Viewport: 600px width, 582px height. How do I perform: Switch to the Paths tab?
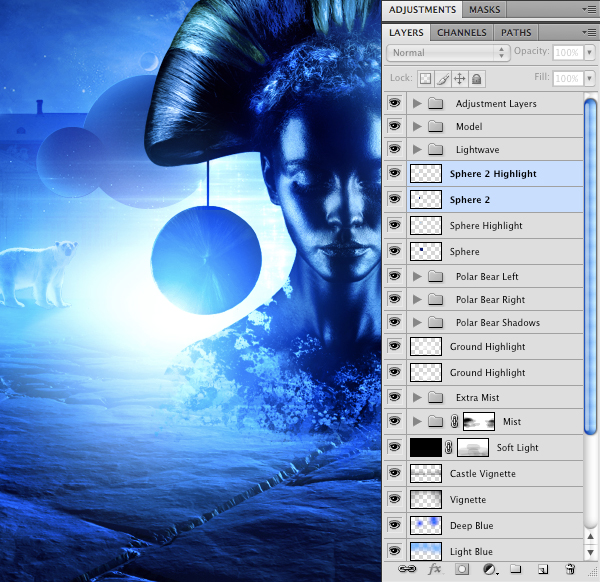[516, 33]
